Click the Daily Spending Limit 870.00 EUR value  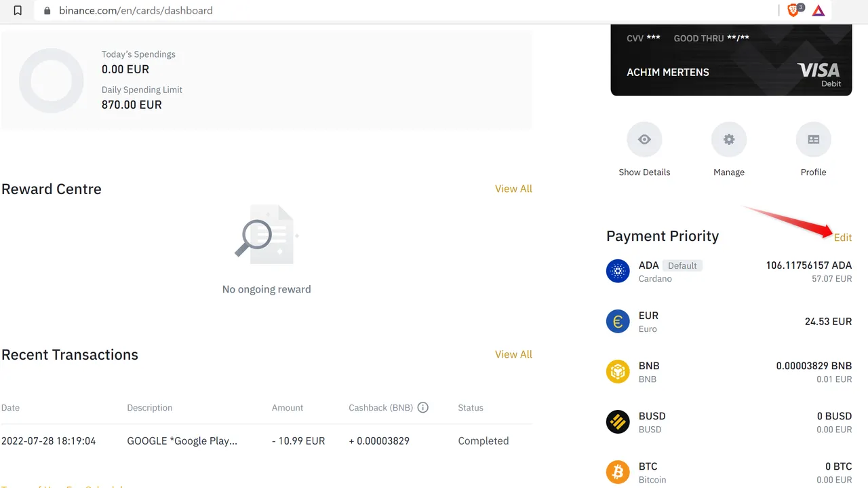point(132,105)
